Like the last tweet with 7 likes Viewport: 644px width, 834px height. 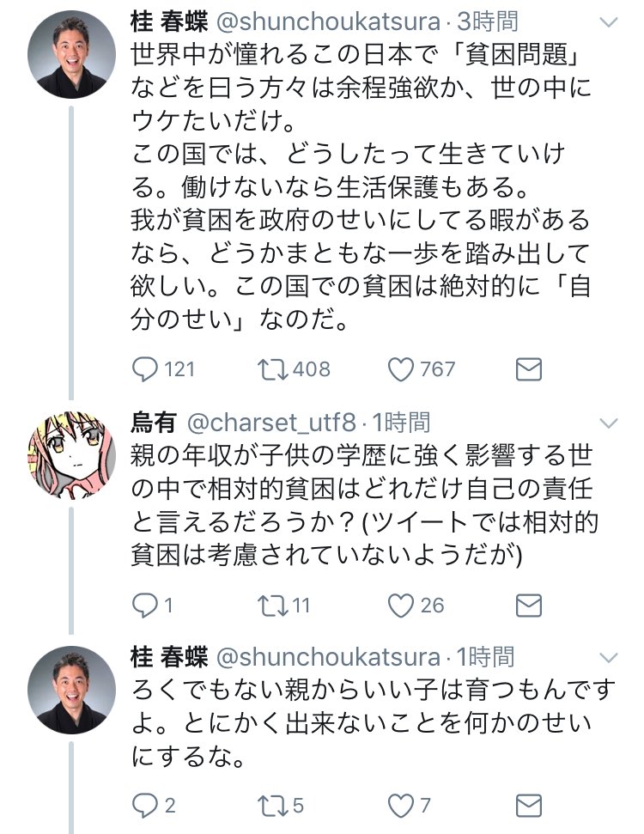click(400, 805)
